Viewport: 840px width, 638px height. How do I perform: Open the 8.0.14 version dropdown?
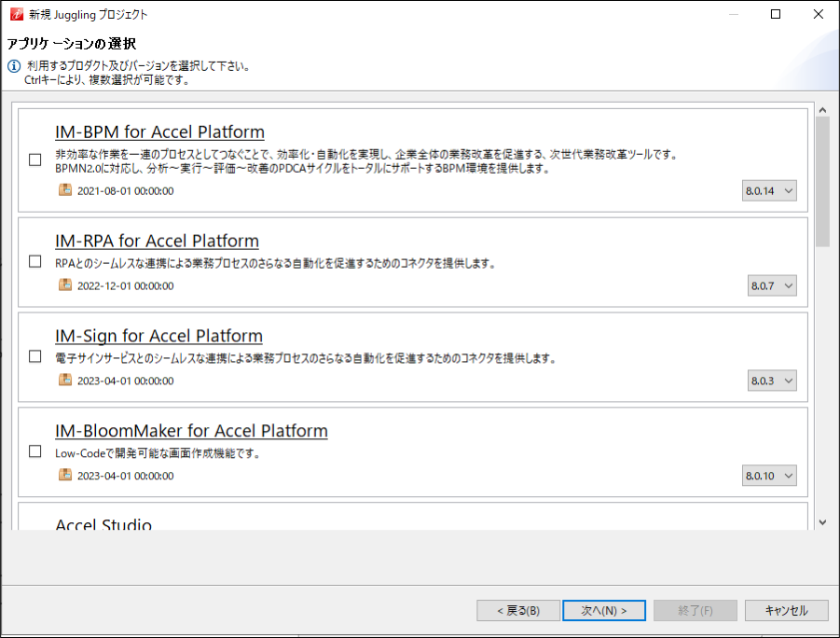point(769,191)
